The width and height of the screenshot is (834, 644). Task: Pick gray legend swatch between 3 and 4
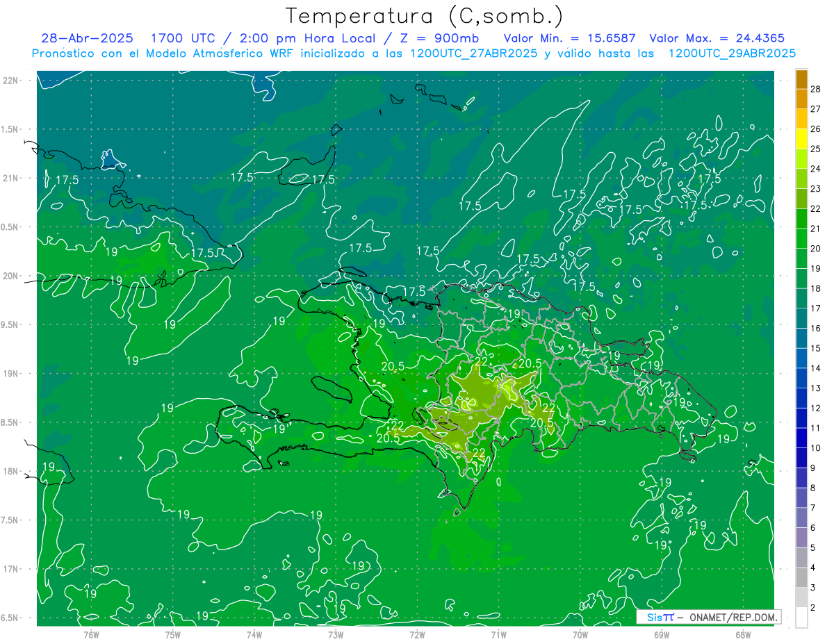(801, 578)
